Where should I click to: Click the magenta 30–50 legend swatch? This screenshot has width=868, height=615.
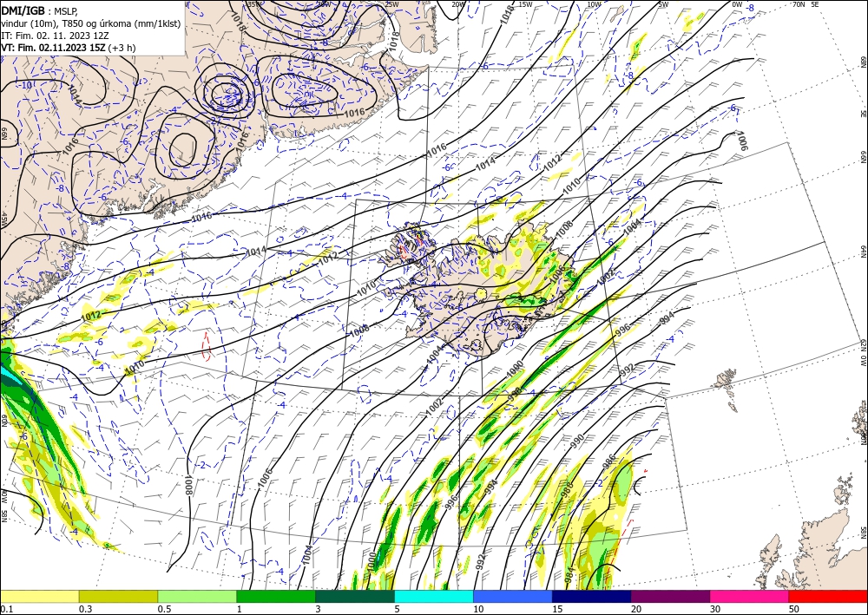749,596
